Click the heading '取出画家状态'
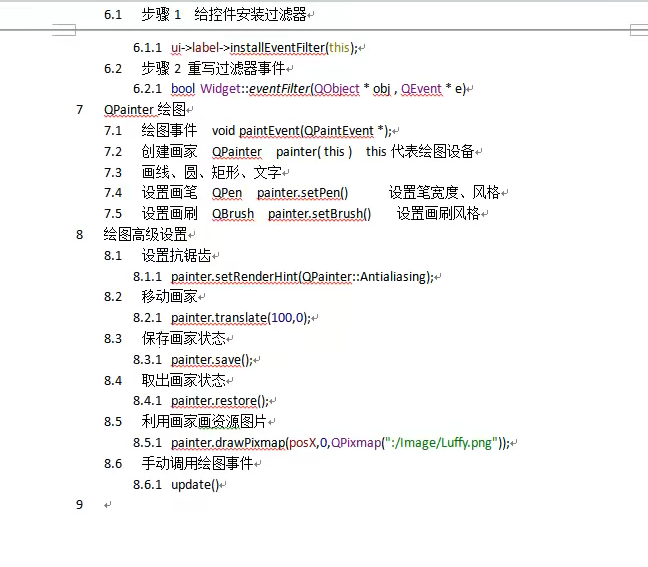The height and width of the screenshot is (567, 648). [183, 380]
